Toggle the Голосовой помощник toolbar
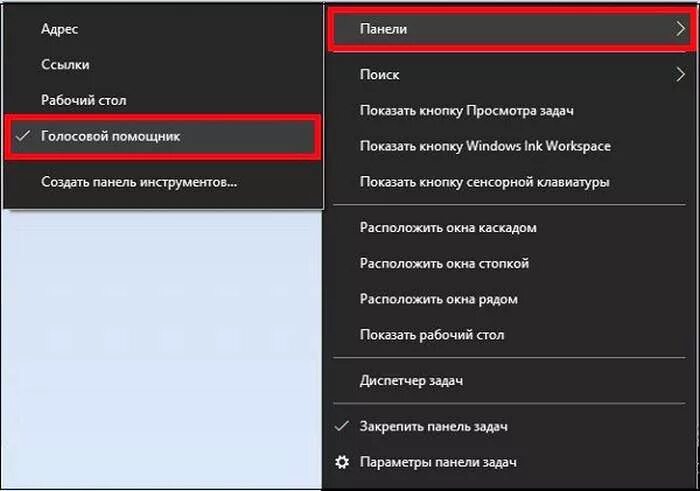700x491 pixels. [162, 137]
